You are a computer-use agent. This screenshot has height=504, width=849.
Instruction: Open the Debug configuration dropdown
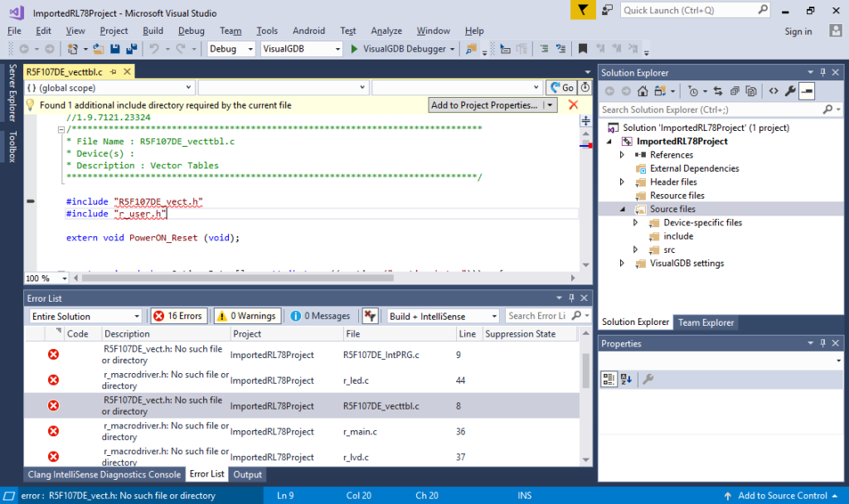point(230,49)
